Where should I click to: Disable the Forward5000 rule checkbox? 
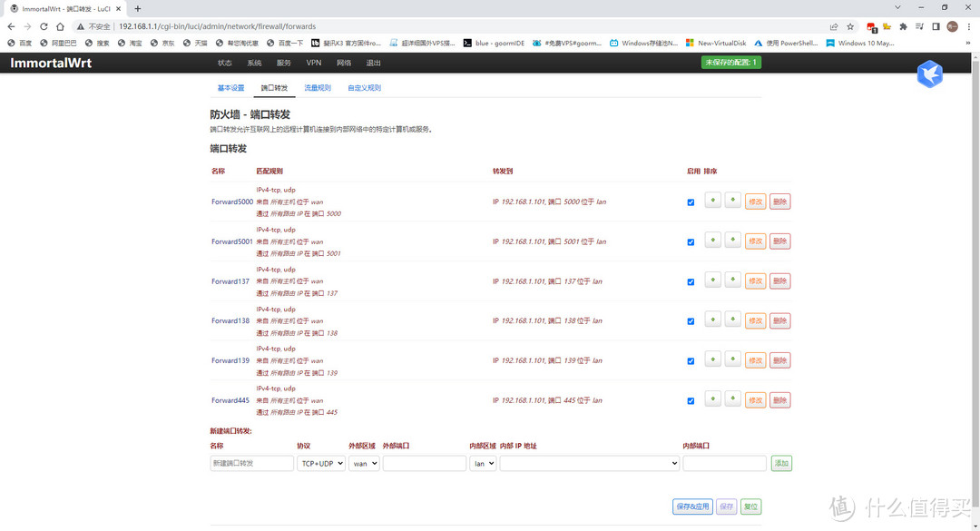691,202
